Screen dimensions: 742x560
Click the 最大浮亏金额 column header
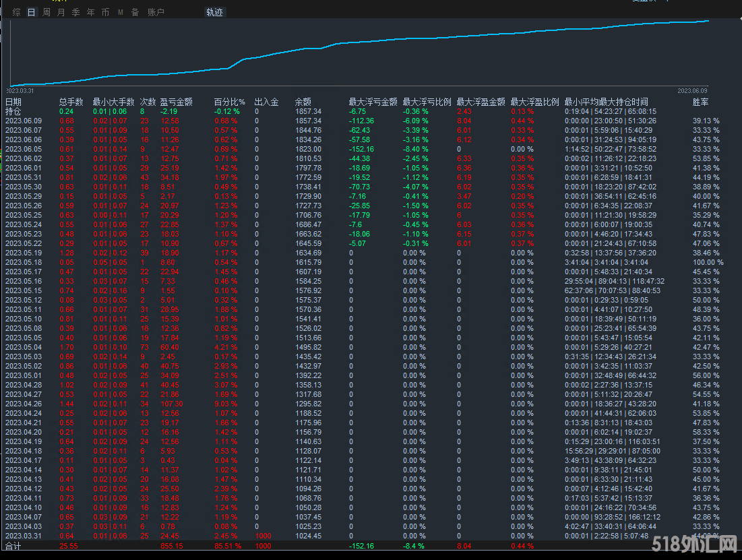click(x=373, y=102)
